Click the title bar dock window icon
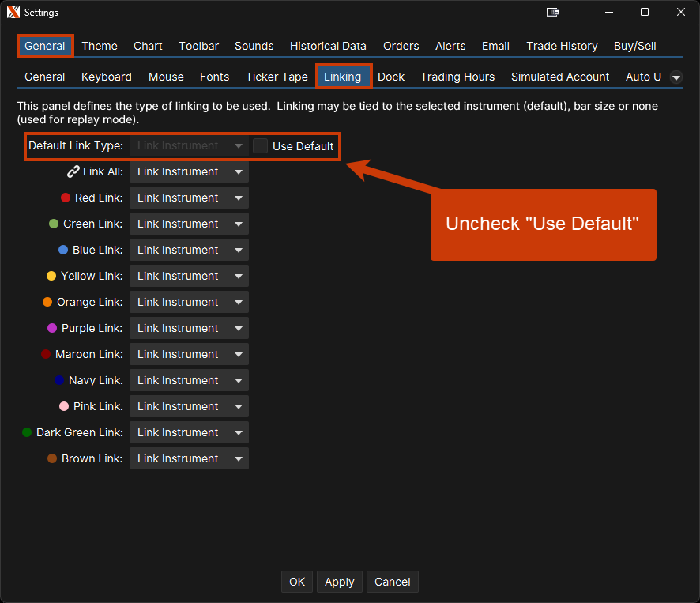The width and height of the screenshot is (700, 603). 553,13
